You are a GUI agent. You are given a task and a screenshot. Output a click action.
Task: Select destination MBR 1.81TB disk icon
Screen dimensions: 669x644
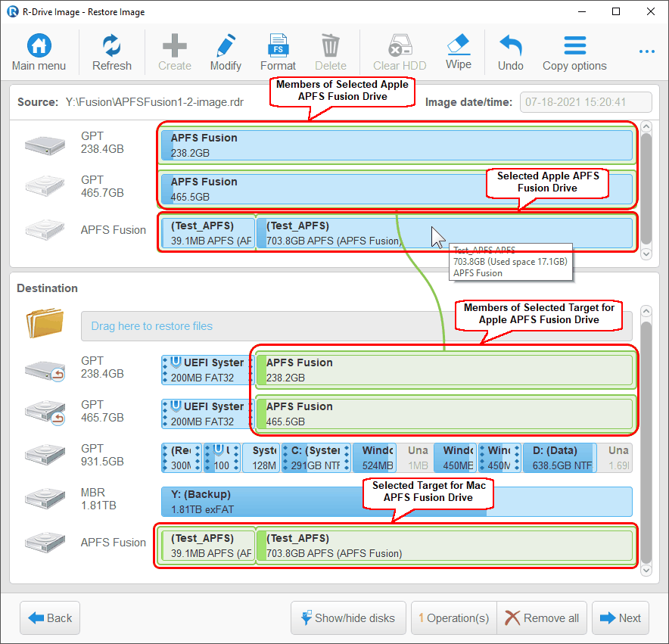pyautogui.click(x=45, y=499)
